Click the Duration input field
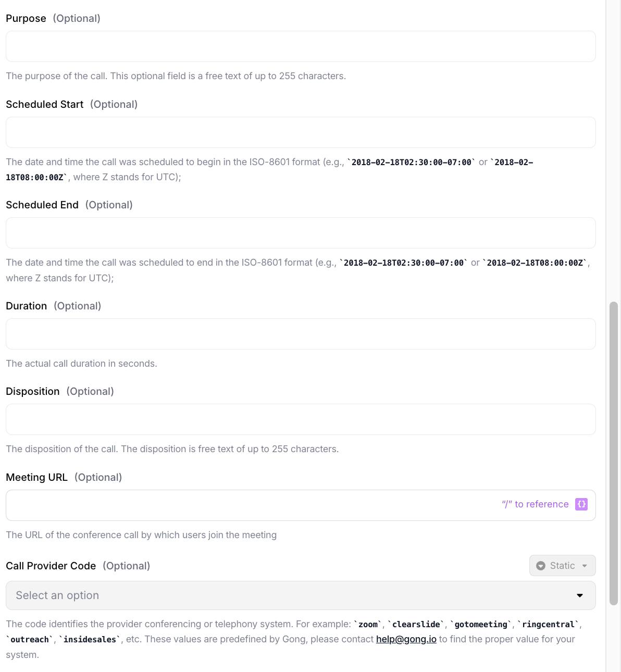 click(x=301, y=334)
